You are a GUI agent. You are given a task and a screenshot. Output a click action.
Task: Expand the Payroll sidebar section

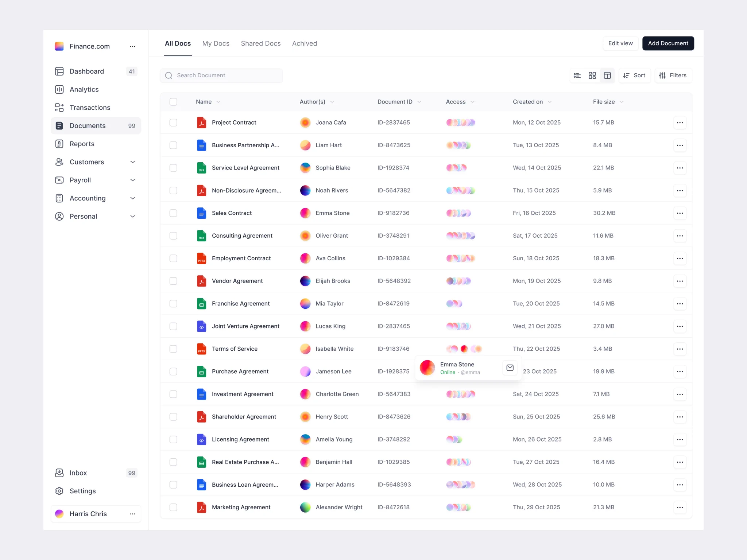tap(133, 180)
